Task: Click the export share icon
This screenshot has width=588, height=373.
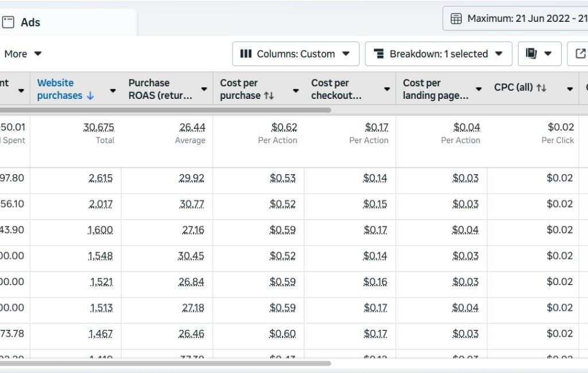Action: click(x=580, y=54)
